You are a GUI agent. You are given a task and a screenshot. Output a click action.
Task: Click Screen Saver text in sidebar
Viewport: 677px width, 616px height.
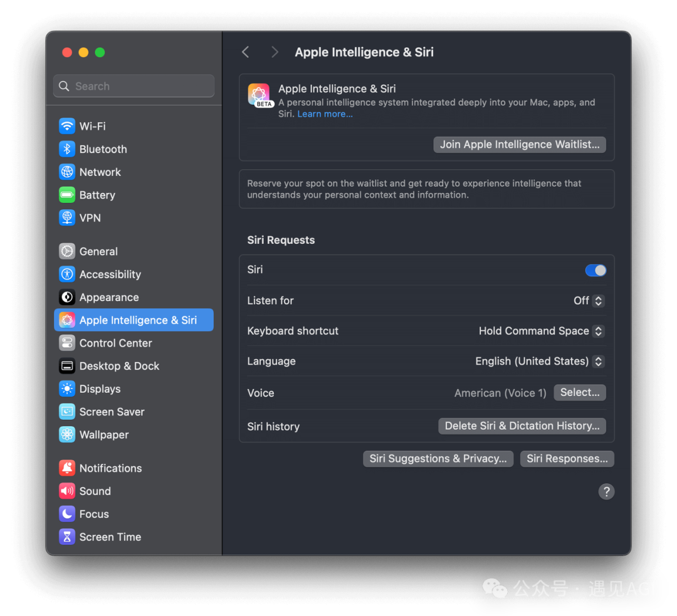click(x=112, y=411)
